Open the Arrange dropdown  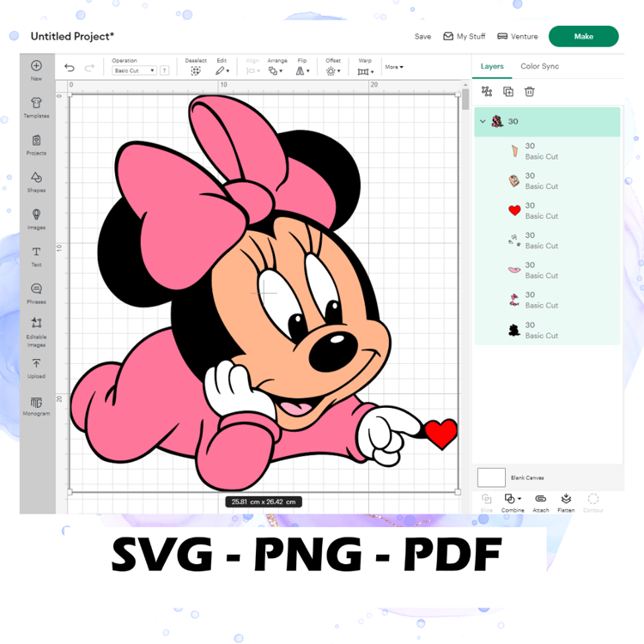(275, 71)
